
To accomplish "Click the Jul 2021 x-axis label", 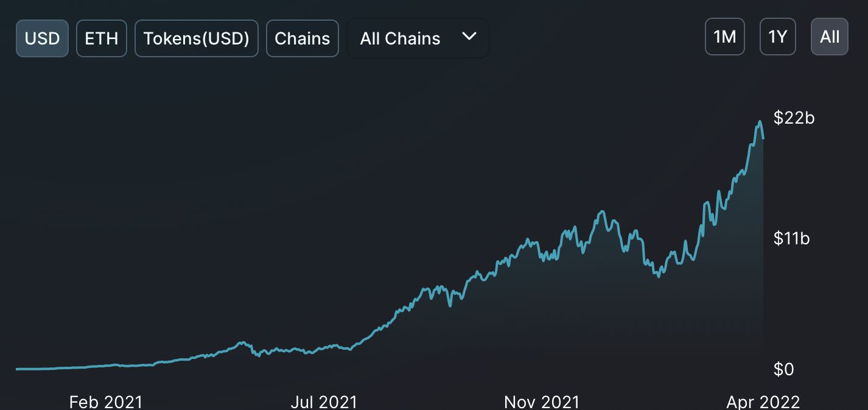I will coord(323,401).
